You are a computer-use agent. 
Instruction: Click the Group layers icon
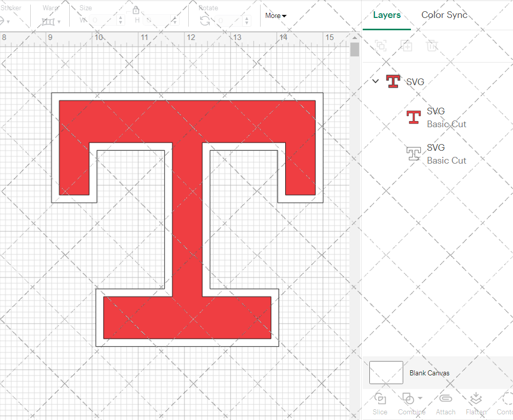pyautogui.click(x=381, y=46)
